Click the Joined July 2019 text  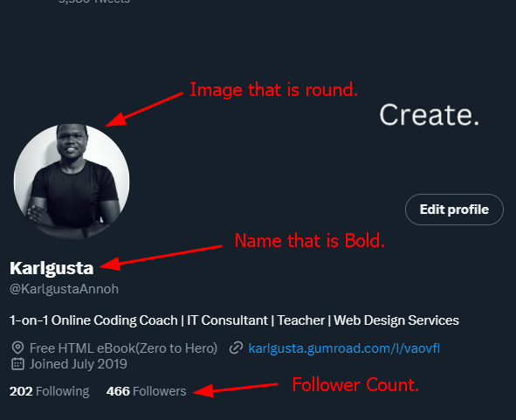[79, 364]
